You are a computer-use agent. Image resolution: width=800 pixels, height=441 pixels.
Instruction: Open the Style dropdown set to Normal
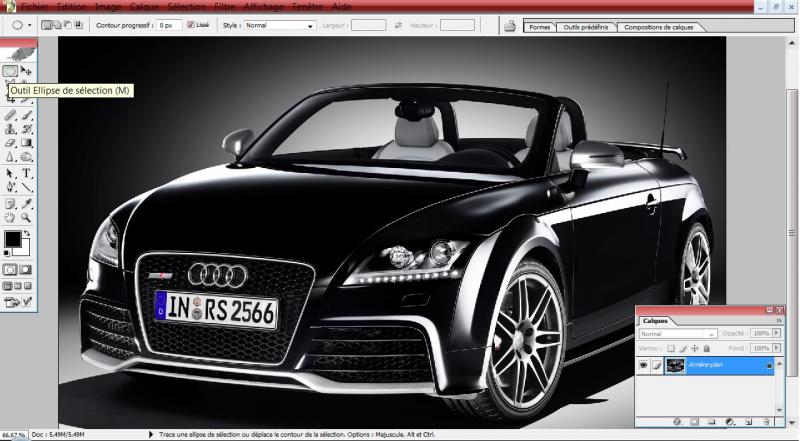coord(280,25)
